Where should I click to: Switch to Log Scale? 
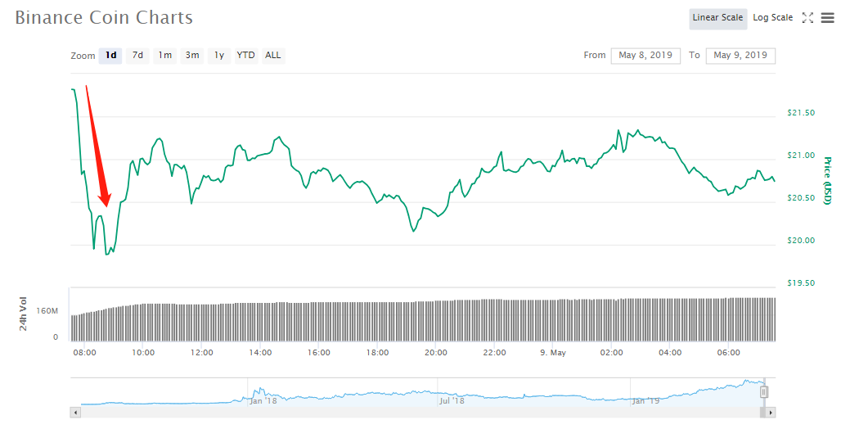[x=773, y=18]
